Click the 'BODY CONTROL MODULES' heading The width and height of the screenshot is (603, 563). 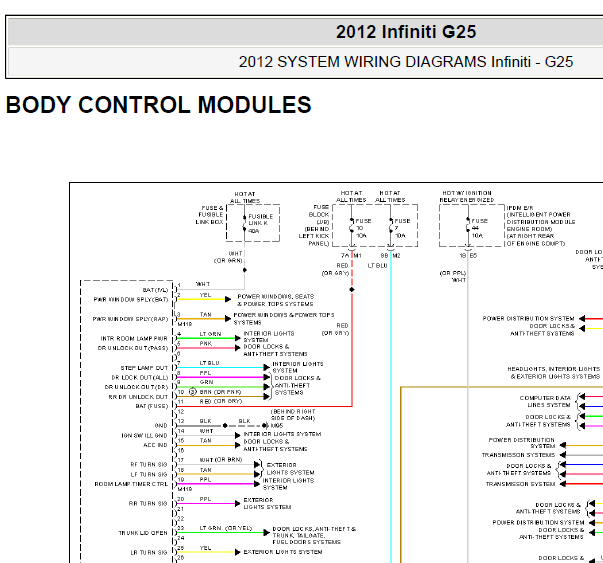(158, 105)
